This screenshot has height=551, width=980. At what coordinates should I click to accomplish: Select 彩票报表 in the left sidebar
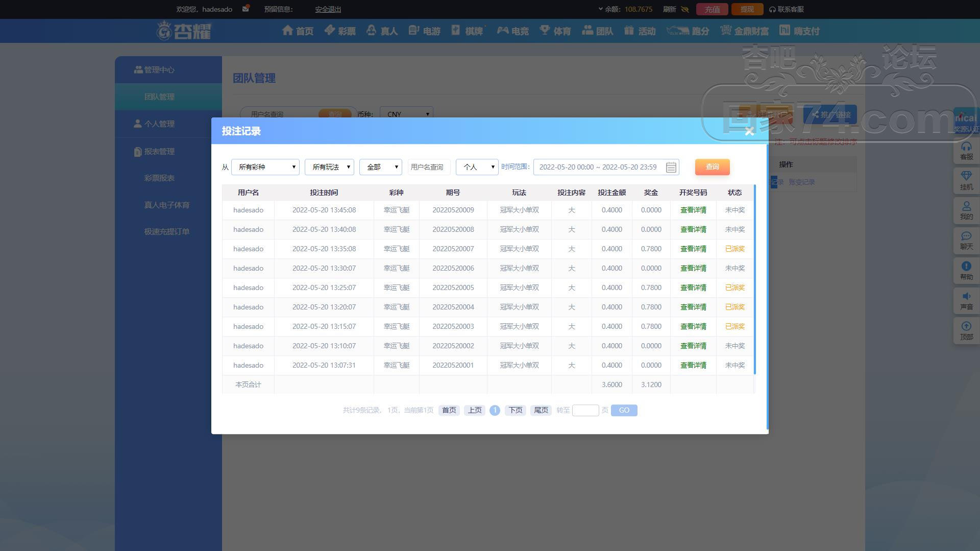coord(159,178)
